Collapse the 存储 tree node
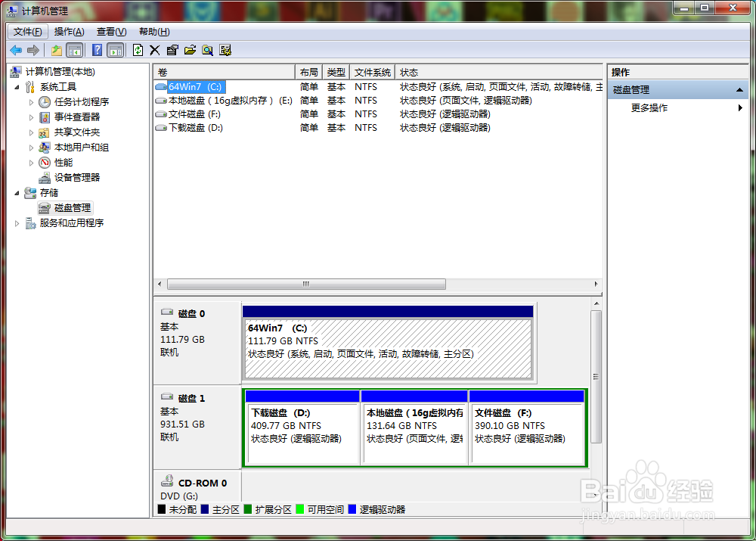This screenshot has width=756, height=541. [17, 193]
